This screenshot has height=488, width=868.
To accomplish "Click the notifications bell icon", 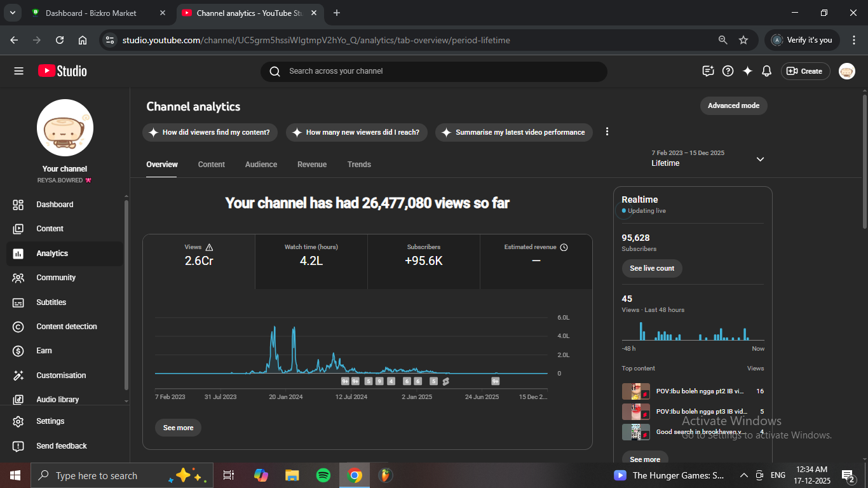I will pos(767,71).
